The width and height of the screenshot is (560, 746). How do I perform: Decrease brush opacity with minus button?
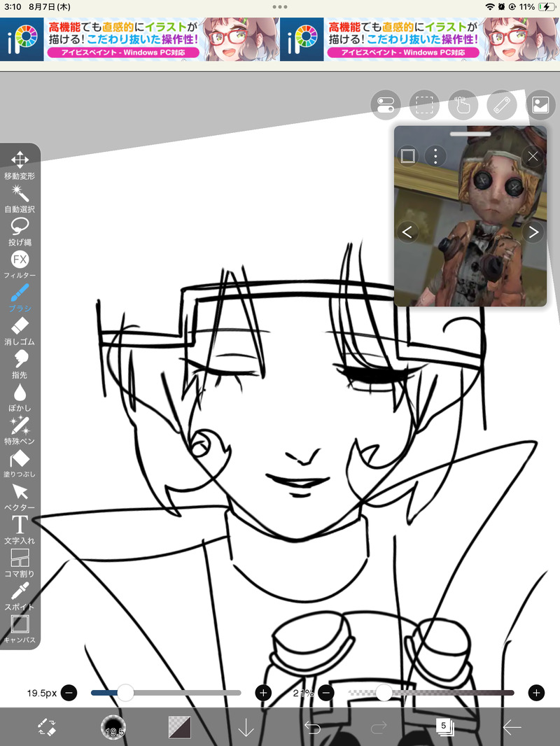pos(326,693)
